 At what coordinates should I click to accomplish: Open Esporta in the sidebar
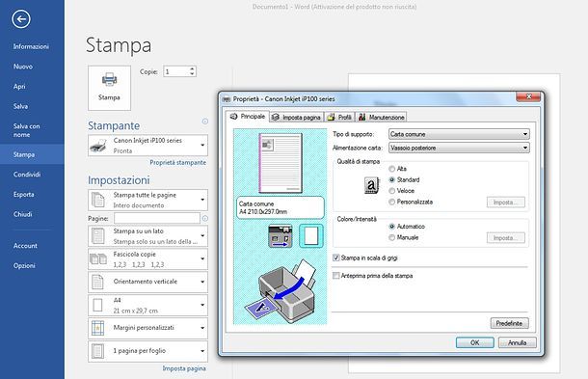point(24,195)
